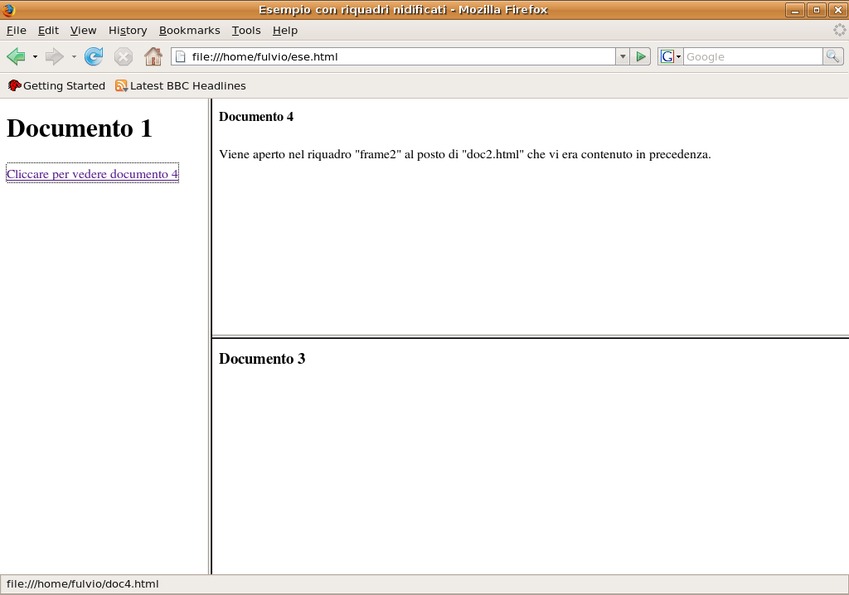Maximize the Firefox window

point(817,10)
